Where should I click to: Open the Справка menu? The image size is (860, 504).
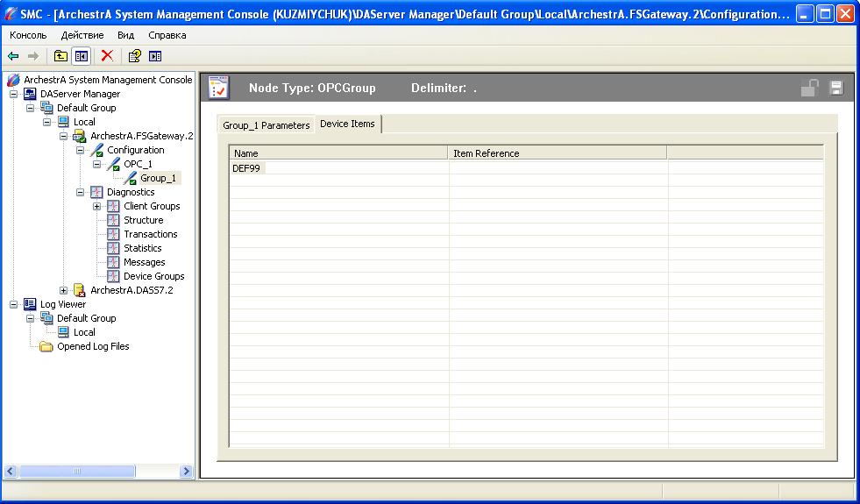coord(167,35)
